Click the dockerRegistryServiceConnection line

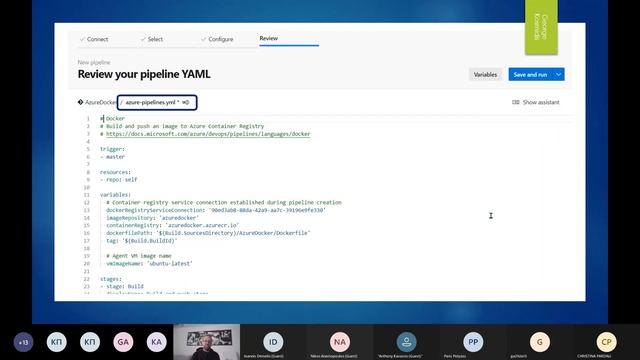(216, 210)
